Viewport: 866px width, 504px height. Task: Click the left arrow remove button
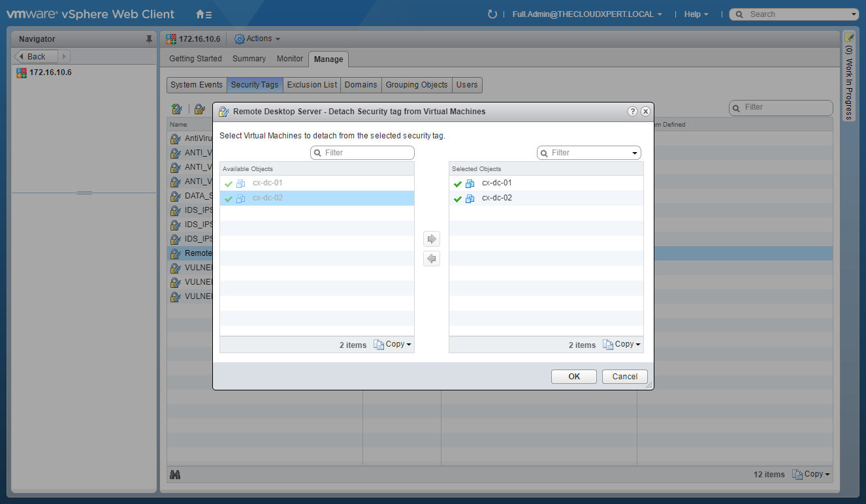(x=431, y=259)
